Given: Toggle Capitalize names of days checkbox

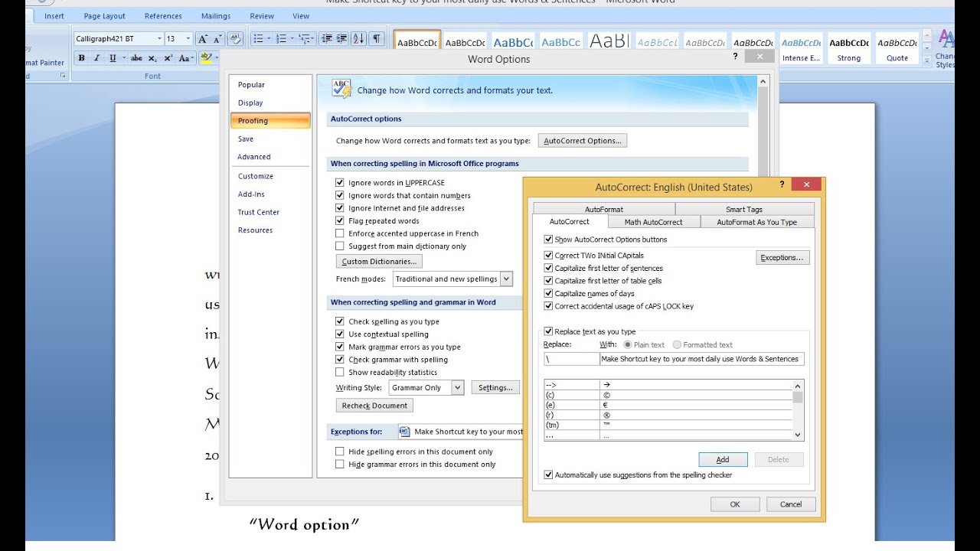Looking at the screenshot, I should click(548, 294).
